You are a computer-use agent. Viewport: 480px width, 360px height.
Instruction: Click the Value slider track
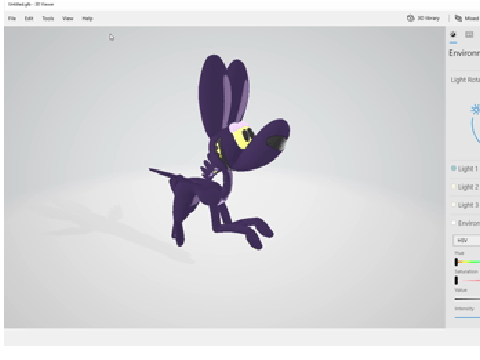[467, 299]
